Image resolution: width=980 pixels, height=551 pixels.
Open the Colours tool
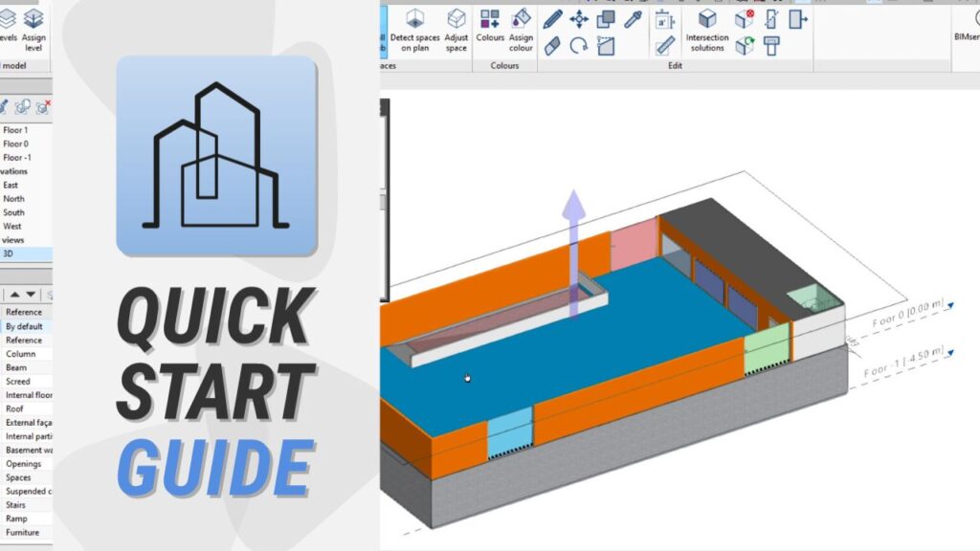click(x=490, y=30)
